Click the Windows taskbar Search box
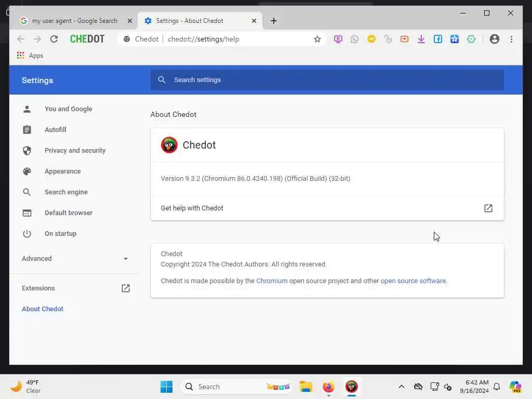The image size is (532, 399). (x=236, y=387)
